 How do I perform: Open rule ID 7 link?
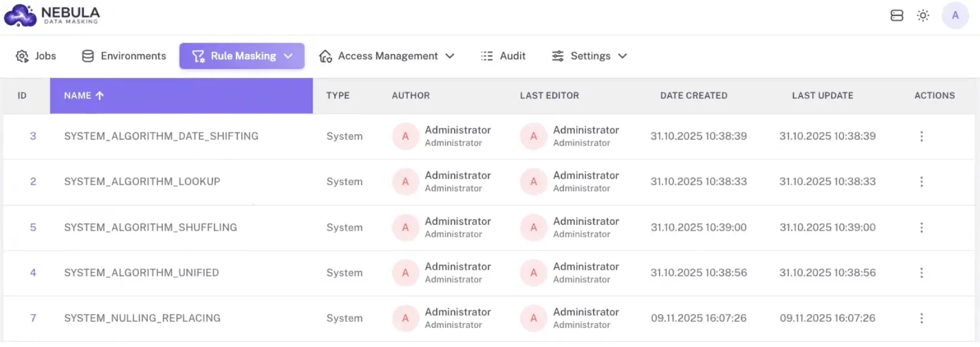click(33, 318)
